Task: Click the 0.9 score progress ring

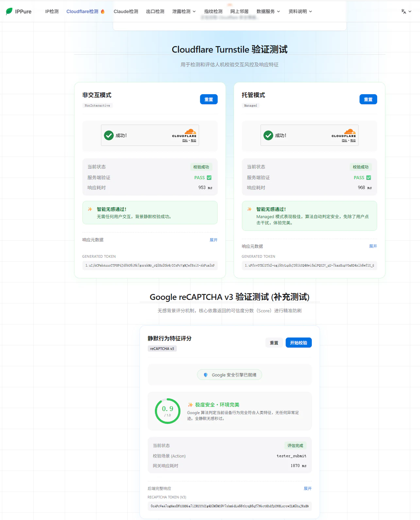Action: (168, 411)
